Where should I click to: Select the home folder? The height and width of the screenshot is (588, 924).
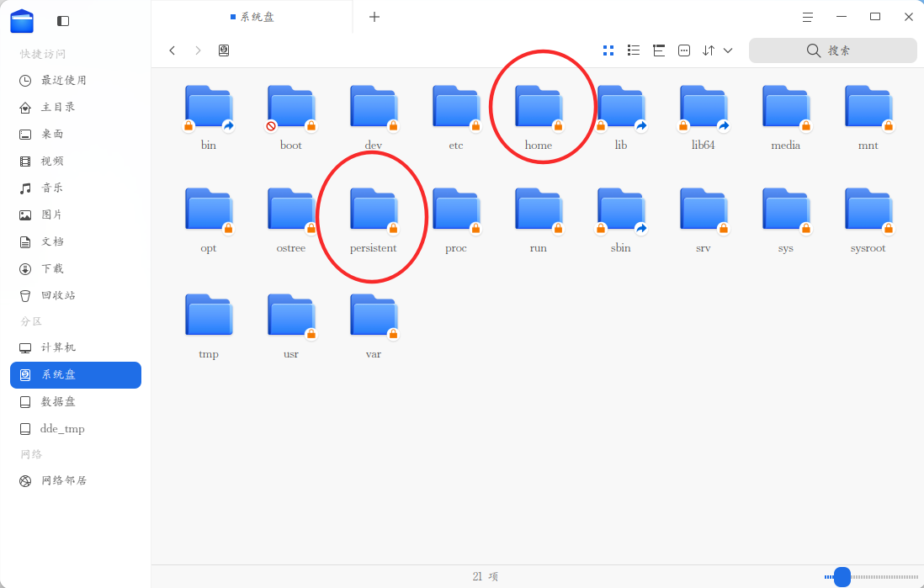pyautogui.click(x=539, y=118)
